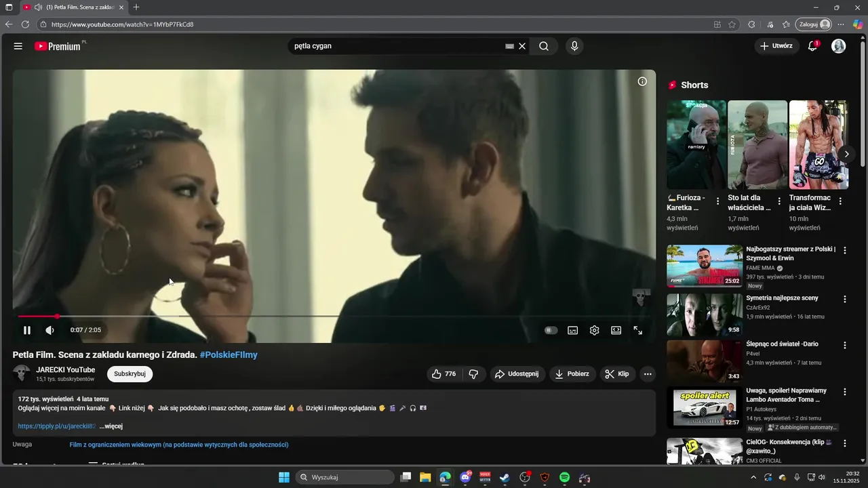Dislike the video with thumbs down
Image resolution: width=868 pixels, height=488 pixels.
pos(473,374)
